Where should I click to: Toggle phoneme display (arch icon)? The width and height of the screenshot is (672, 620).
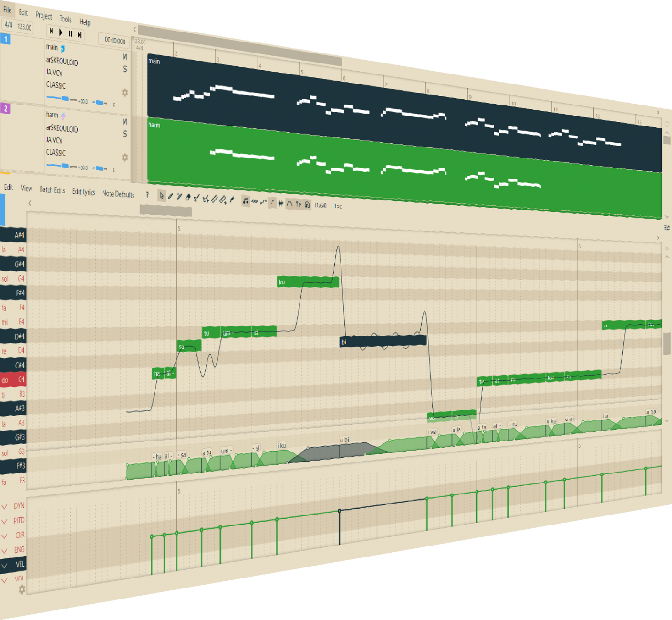coord(289,203)
